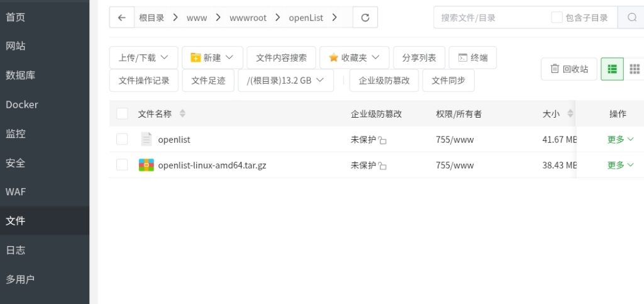The image size is (644, 304).
Task: Select the openlist file checkbox
Action: 122,139
